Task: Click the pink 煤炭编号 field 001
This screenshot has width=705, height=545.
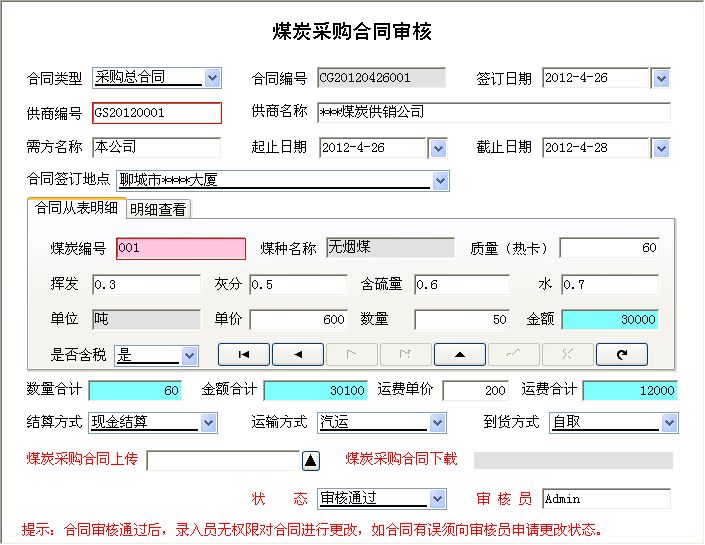Action: click(181, 248)
